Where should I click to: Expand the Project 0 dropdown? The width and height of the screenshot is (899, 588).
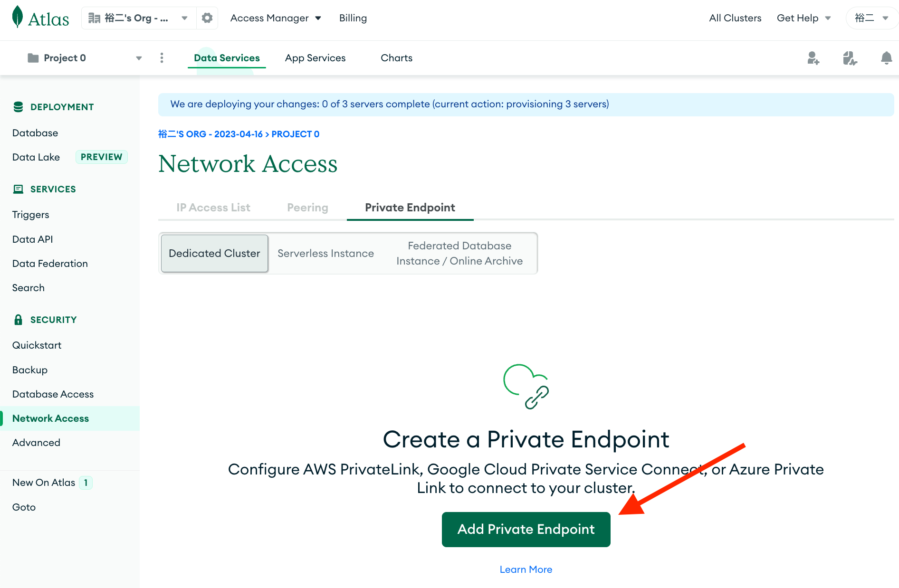(x=138, y=57)
